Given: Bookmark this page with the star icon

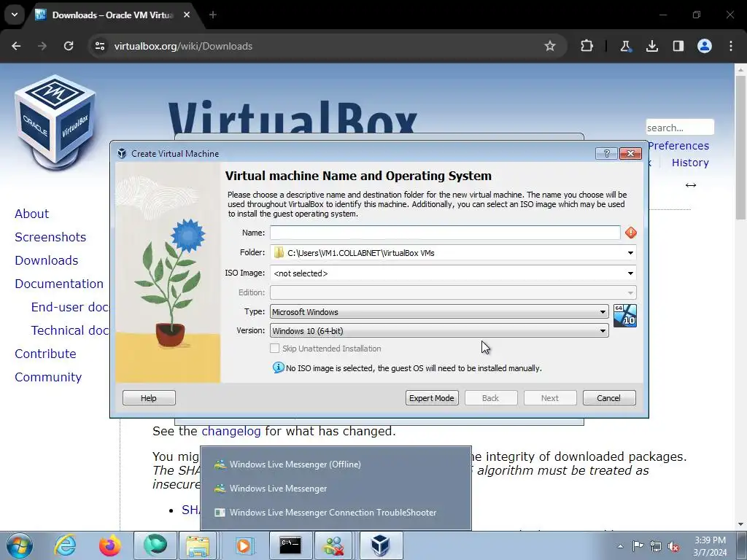Looking at the screenshot, I should tap(550, 46).
